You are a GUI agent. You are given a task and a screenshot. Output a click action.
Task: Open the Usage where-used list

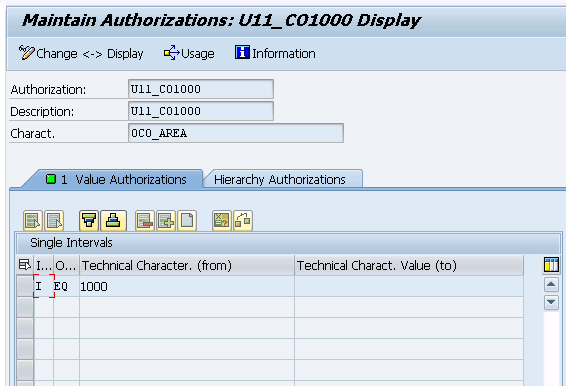pyautogui.click(x=189, y=53)
